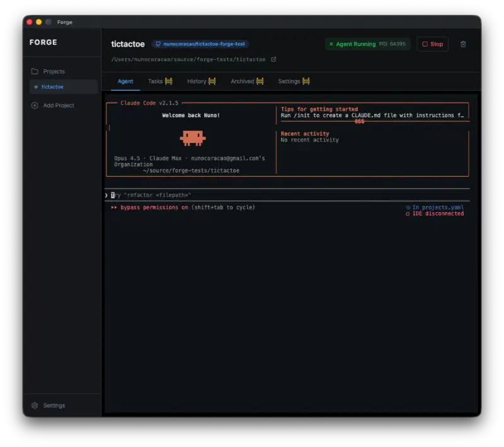Viewport: 504px width, 447px height.
Task: Switch to the Tasks tab
Action: pyautogui.click(x=160, y=82)
